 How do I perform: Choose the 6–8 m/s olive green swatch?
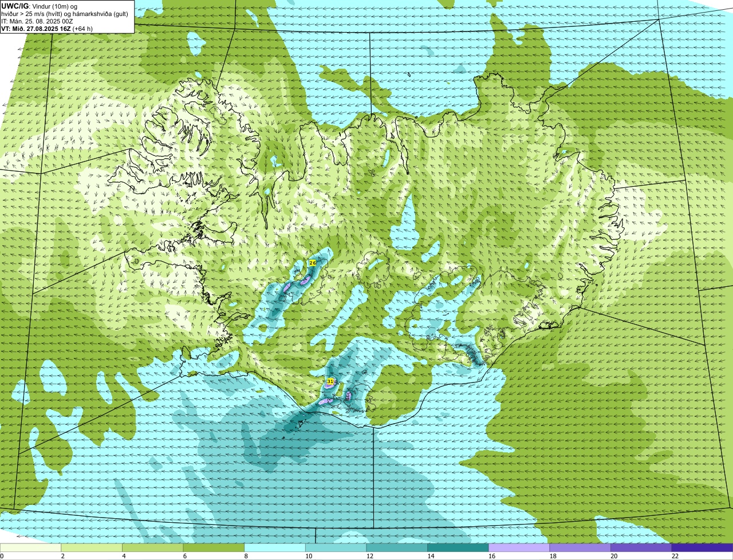click(214, 547)
